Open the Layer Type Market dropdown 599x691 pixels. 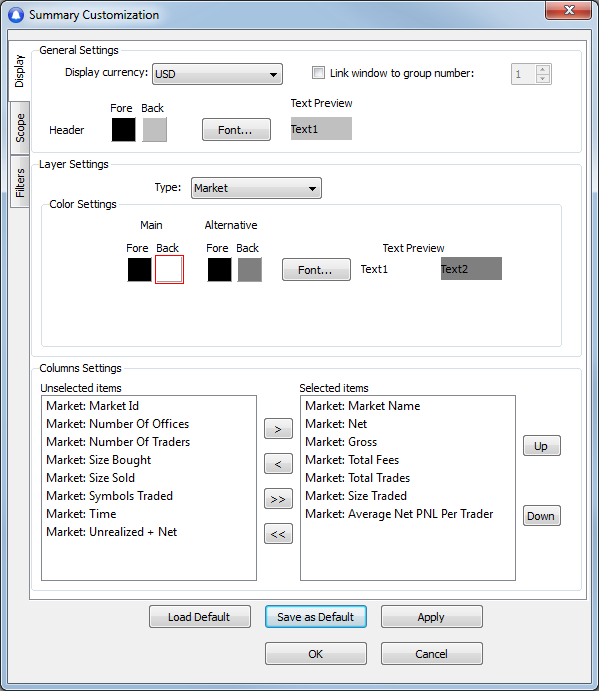click(256, 188)
